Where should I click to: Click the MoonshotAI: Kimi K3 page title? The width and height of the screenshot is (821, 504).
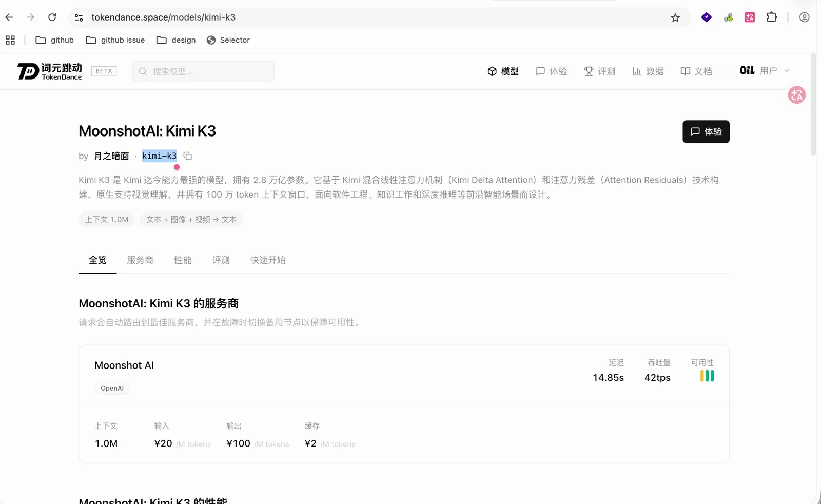coord(147,131)
